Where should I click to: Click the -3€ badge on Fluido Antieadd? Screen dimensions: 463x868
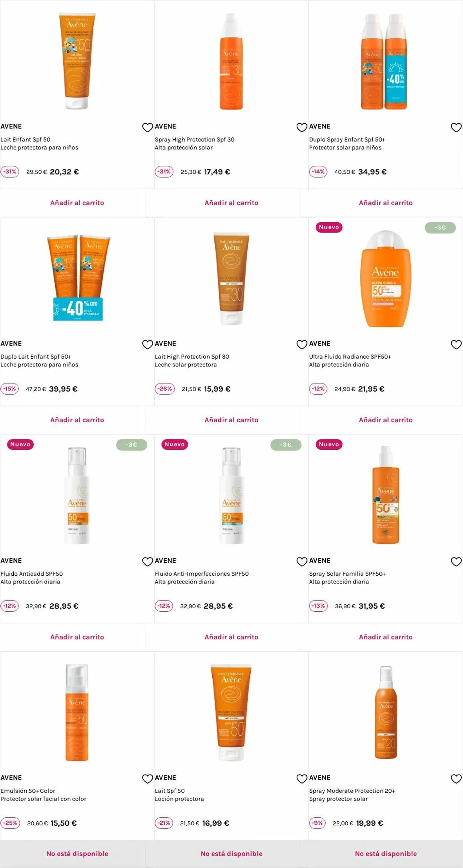(x=131, y=445)
